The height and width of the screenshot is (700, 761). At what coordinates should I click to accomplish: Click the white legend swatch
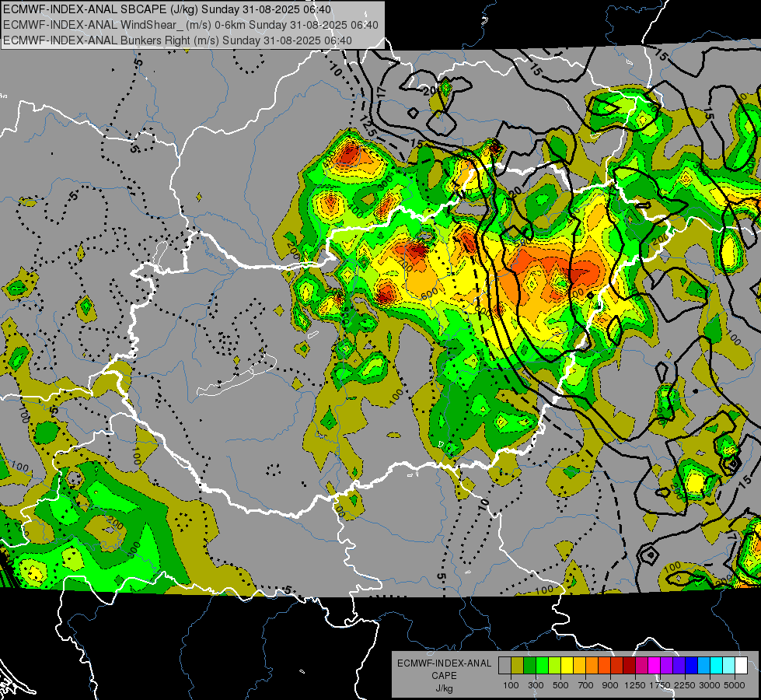click(x=742, y=665)
